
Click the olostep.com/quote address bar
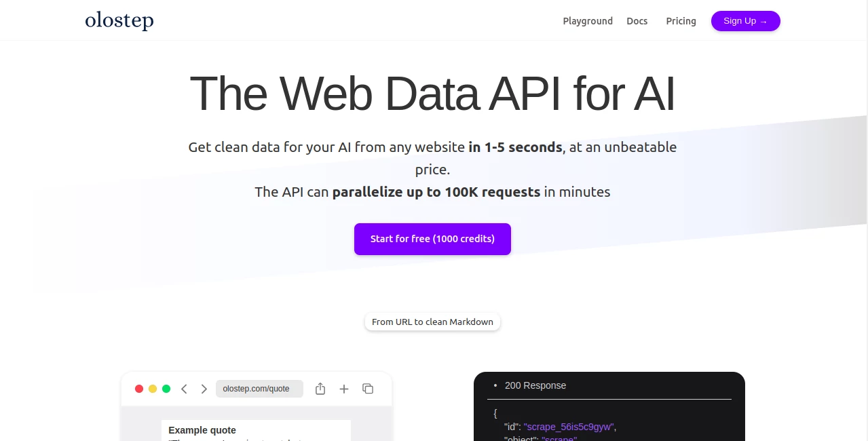click(259, 389)
